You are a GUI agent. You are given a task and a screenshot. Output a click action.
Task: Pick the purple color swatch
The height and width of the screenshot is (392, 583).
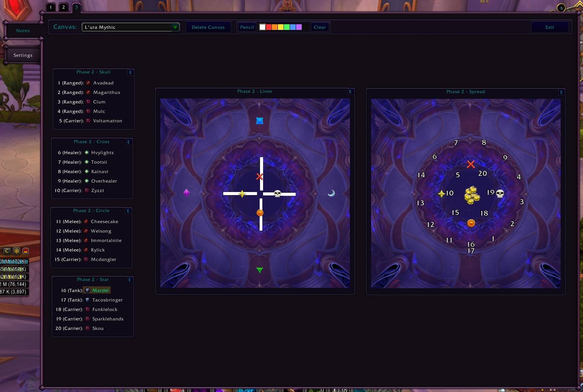coord(299,27)
